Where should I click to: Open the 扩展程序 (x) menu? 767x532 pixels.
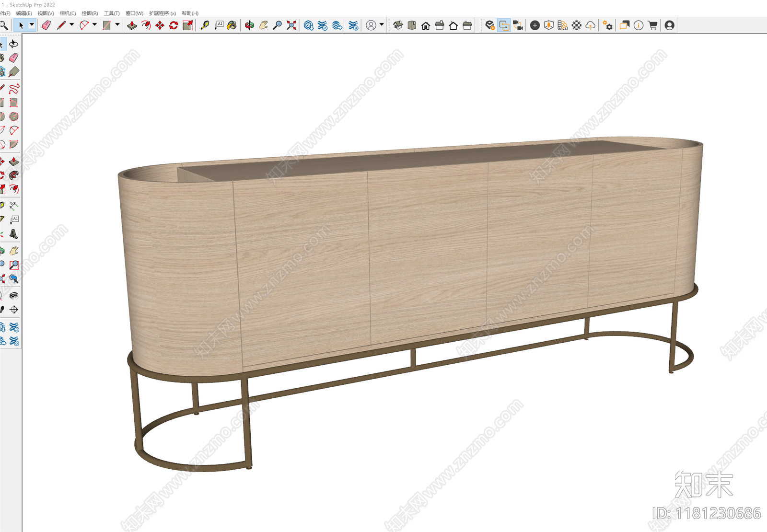(x=163, y=13)
